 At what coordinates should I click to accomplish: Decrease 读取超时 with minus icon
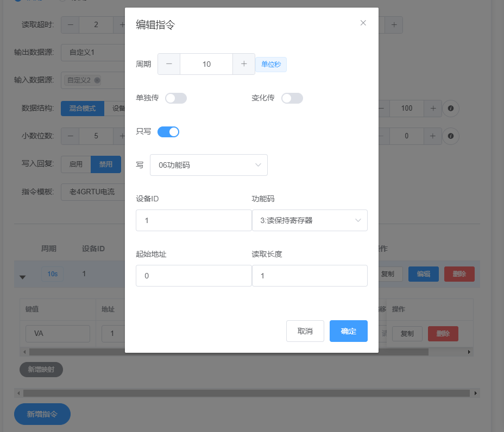pyautogui.click(x=70, y=25)
